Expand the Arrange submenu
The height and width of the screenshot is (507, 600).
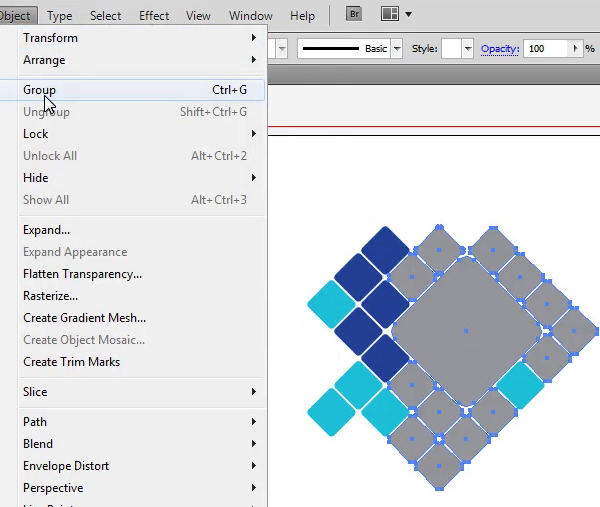[44, 60]
